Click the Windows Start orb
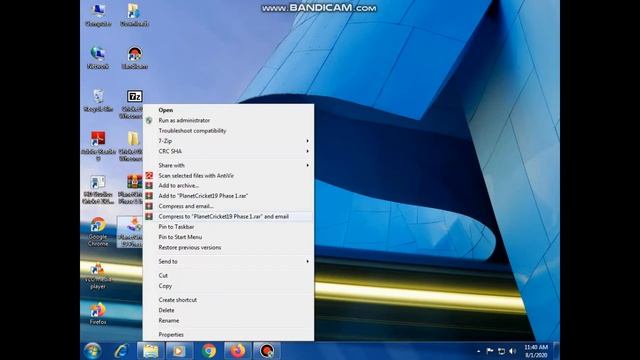640x360 pixels. (x=93, y=351)
